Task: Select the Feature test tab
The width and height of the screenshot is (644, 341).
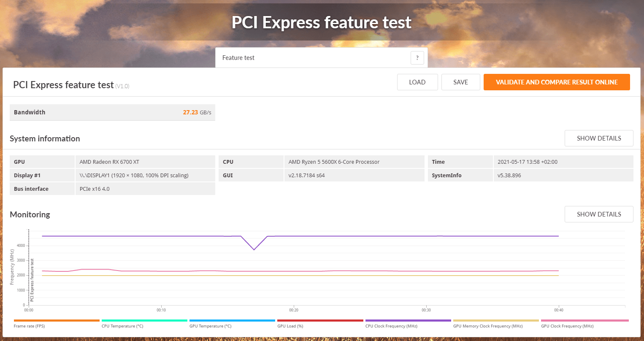Action: pos(238,58)
